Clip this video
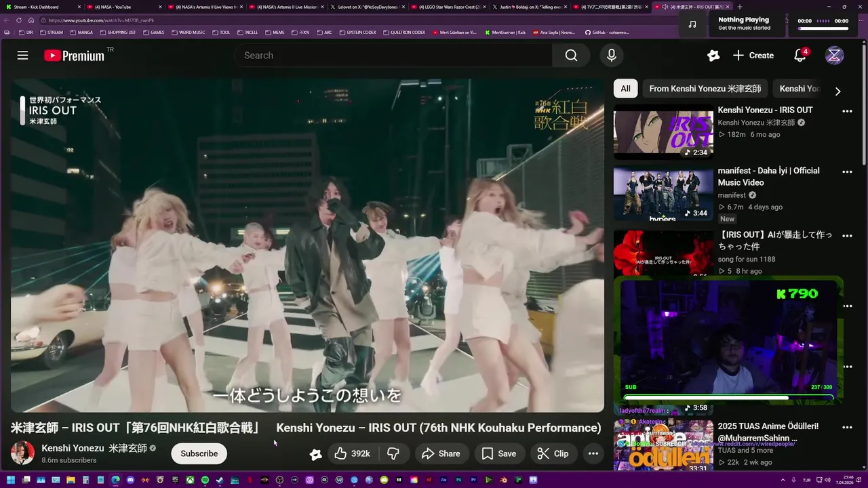The width and height of the screenshot is (868, 488). point(553,454)
